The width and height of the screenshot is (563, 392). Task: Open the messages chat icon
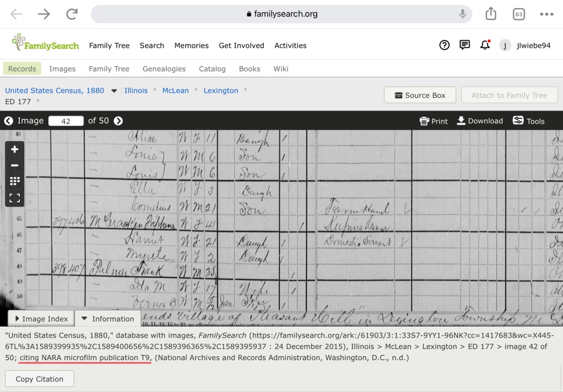465,45
